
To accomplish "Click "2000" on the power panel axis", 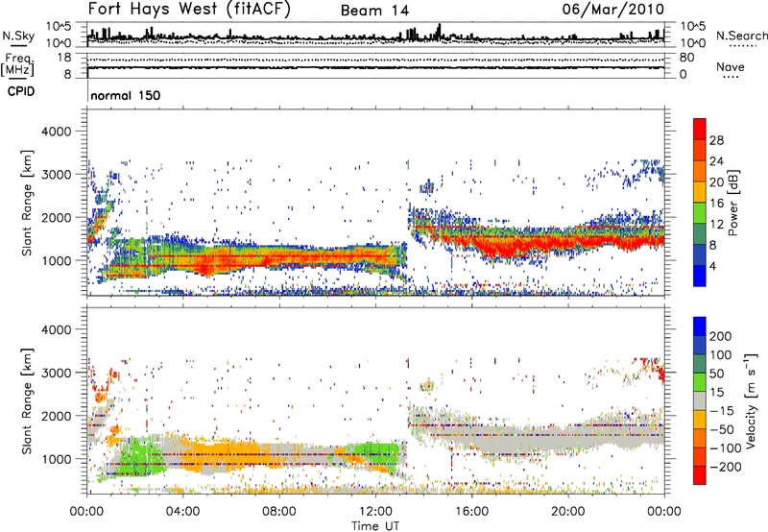I will (x=56, y=217).
